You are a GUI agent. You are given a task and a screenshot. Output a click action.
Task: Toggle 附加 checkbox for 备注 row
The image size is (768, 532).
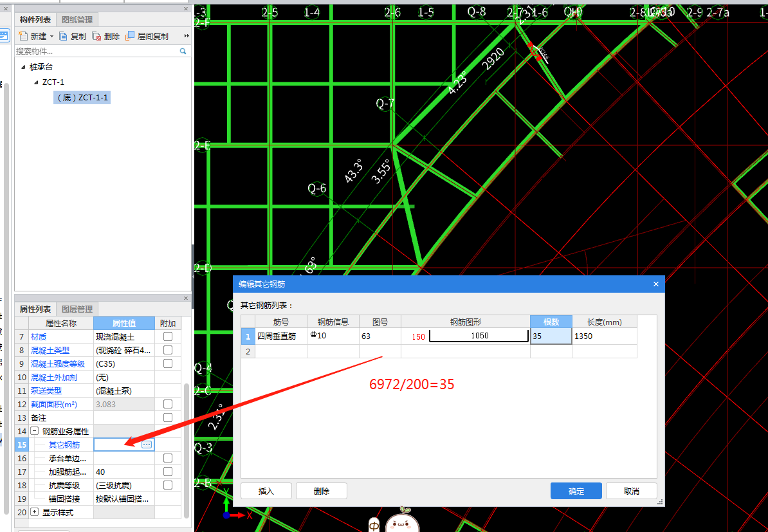(x=167, y=417)
